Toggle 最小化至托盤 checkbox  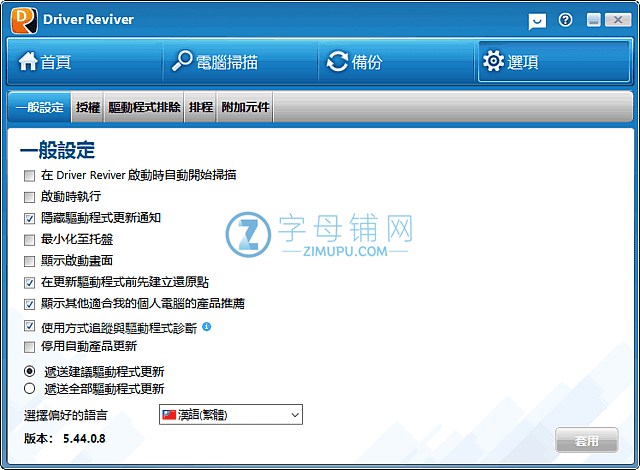tap(29, 239)
